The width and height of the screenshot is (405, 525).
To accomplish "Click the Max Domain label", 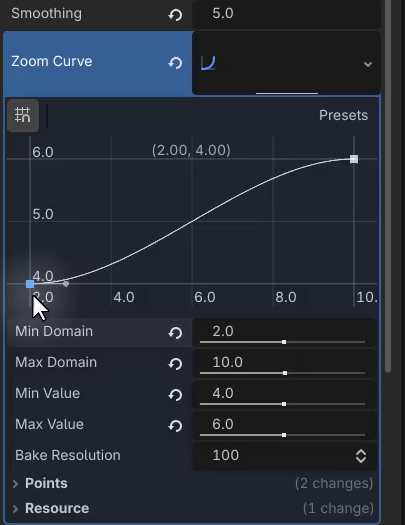I will [56, 362].
